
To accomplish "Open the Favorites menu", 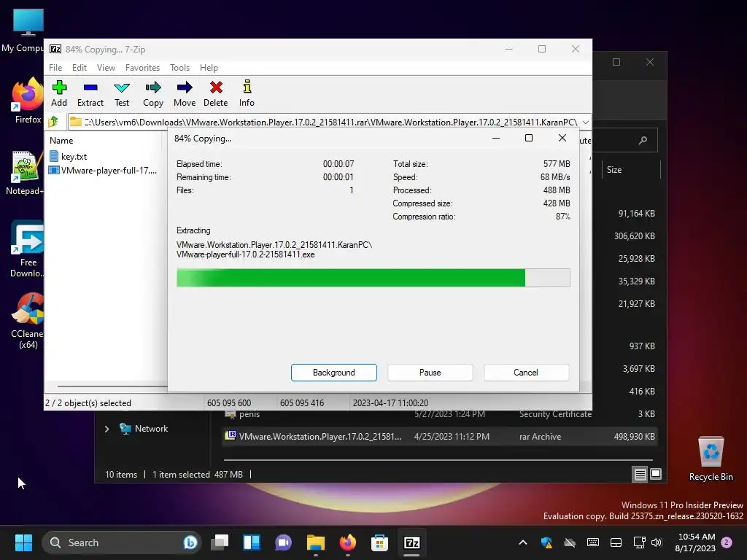I will pos(142,68).
